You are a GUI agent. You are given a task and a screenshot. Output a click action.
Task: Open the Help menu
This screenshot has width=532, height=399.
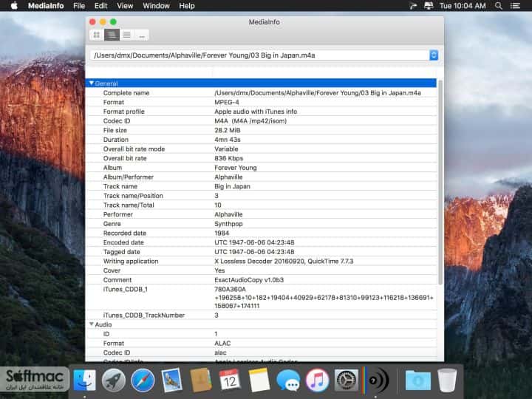point(187,6)
